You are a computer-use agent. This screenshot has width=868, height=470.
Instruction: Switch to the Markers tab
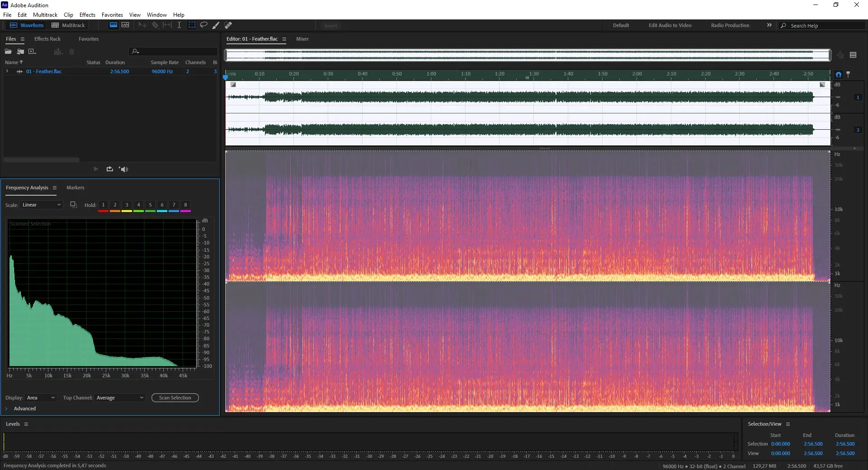pos(75,188)
